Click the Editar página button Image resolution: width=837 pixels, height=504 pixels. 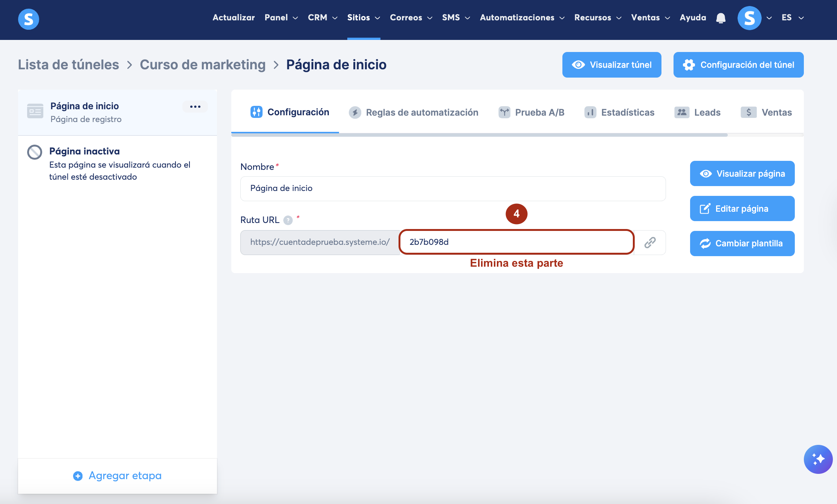[x=742, y=209]
